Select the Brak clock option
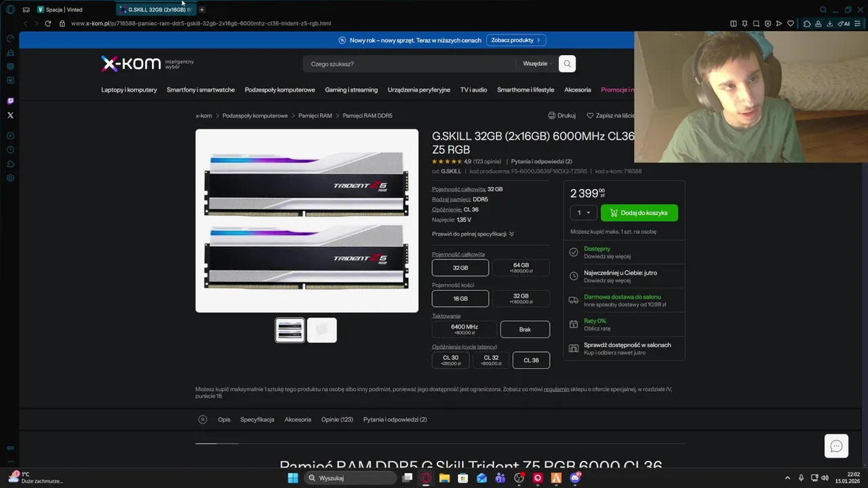This screenshot has height=488, width=868. coord(525,329)
